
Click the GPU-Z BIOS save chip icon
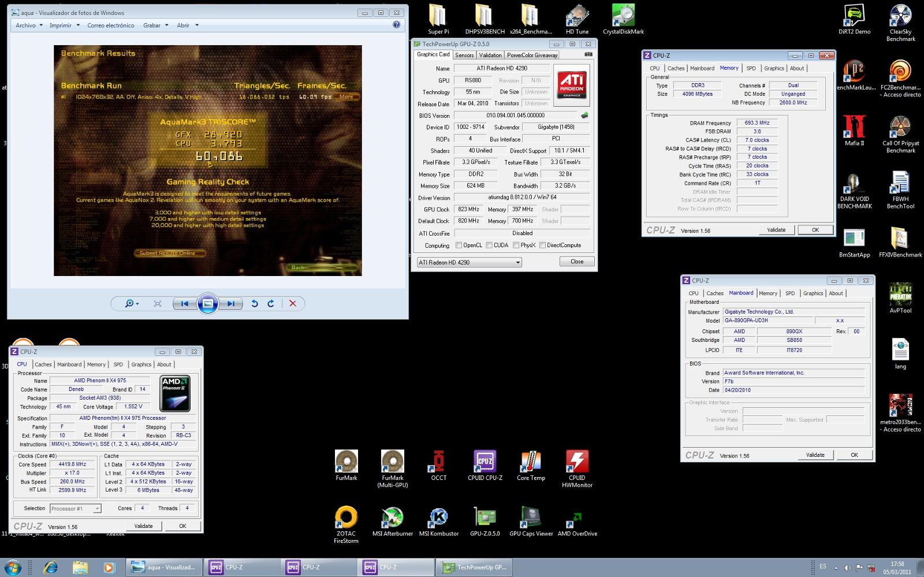[584, 115]
